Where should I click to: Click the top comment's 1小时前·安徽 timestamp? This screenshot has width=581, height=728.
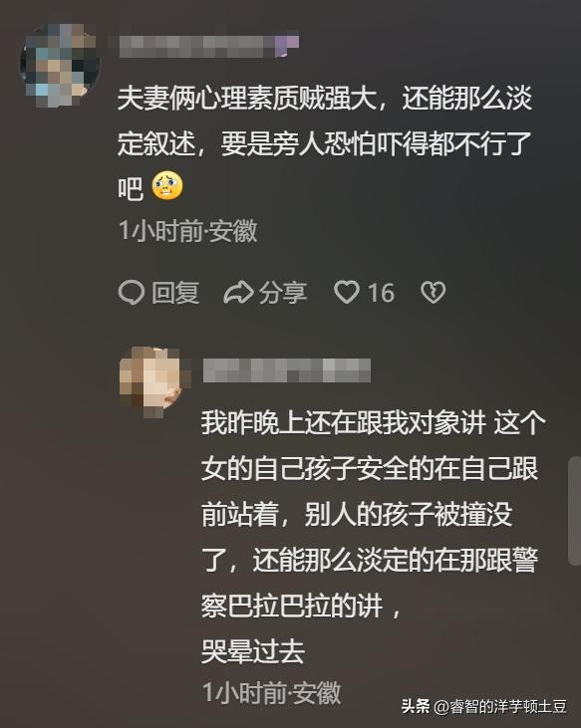187,231
